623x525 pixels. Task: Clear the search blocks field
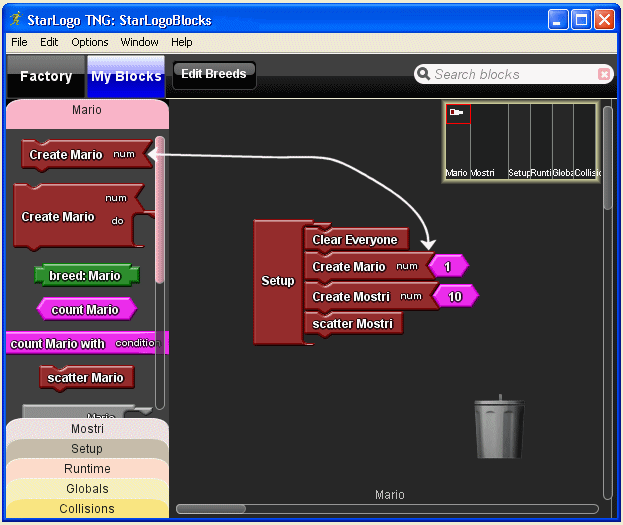point(604,74)
